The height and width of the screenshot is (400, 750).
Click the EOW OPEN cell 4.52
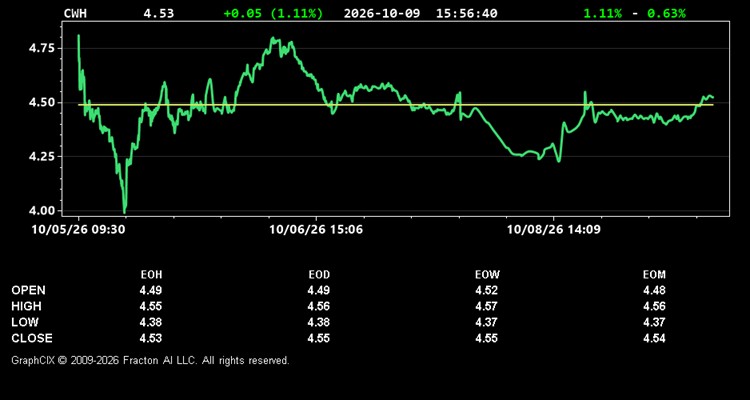click(x=486, y=290)
